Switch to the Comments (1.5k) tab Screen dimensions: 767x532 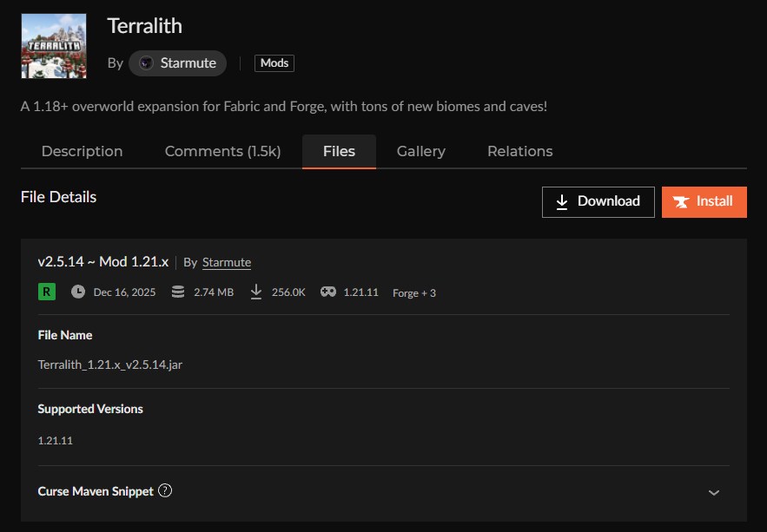pos(222,151)
